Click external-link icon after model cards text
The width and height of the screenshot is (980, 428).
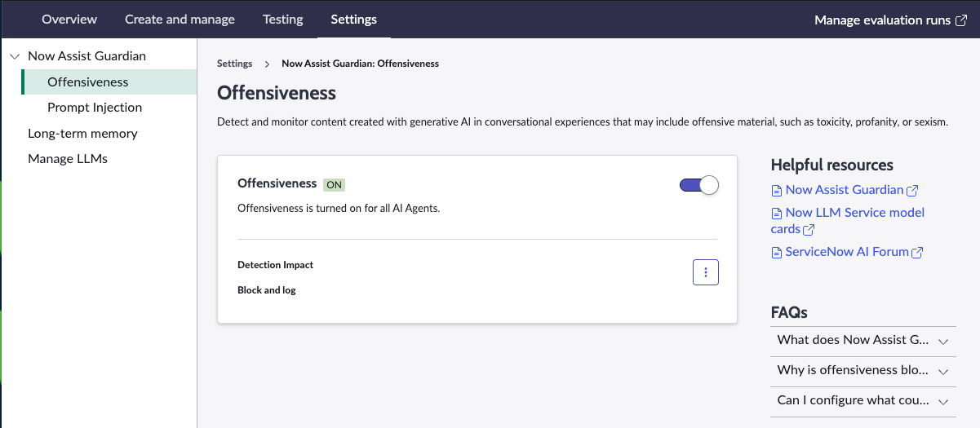coord(809,230)
